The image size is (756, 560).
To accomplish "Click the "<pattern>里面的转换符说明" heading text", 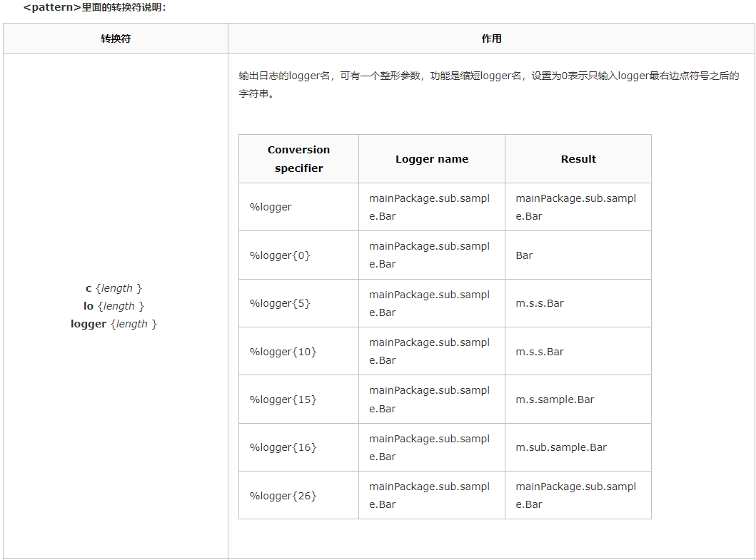I will [x=94, y=7].
